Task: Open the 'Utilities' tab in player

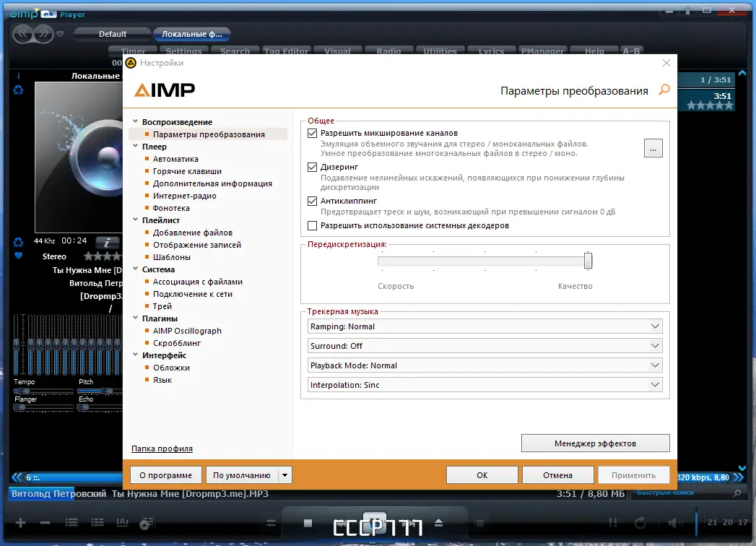Action: [x=440, y=51]
